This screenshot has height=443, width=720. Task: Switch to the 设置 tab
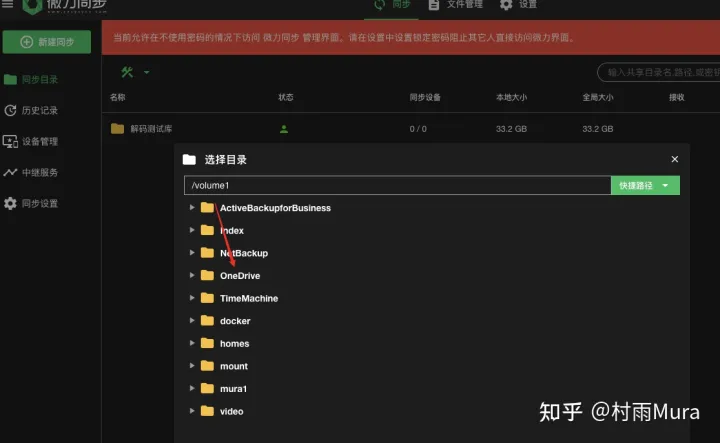tap(518, 5)
